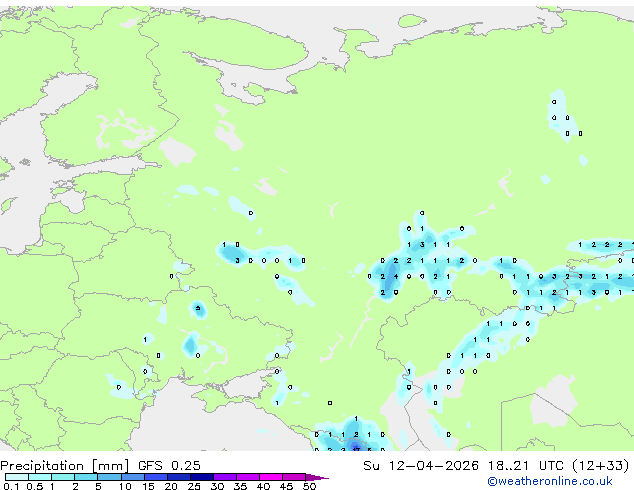Pick the 45–50 mm legend swatch

(x=294, y=477)
